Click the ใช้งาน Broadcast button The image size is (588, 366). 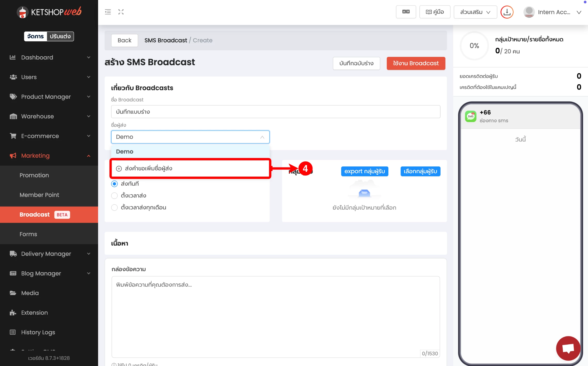point(415,63)
